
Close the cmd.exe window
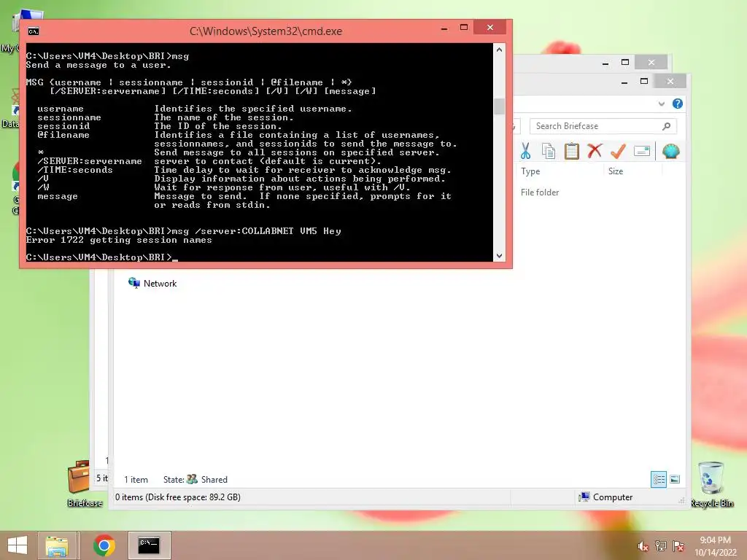[x=490, y=28]
